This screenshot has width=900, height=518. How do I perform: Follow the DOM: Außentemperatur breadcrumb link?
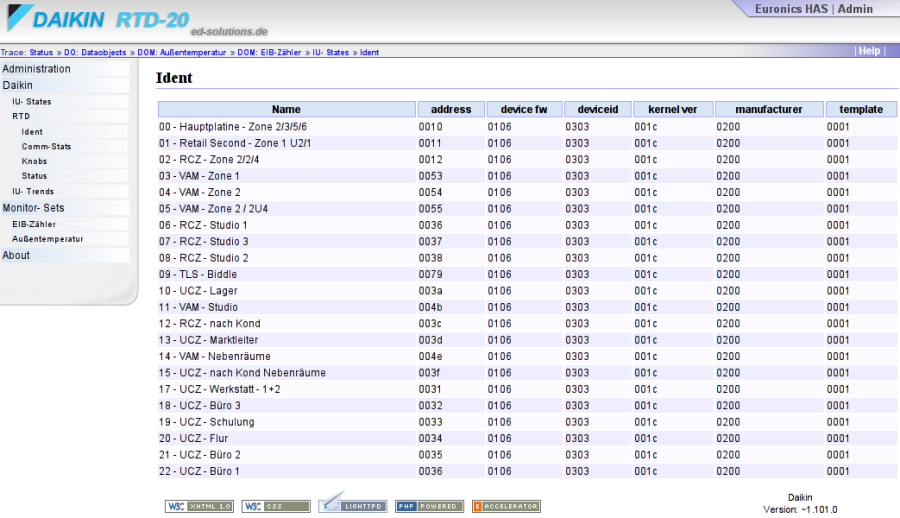point(181,52)
